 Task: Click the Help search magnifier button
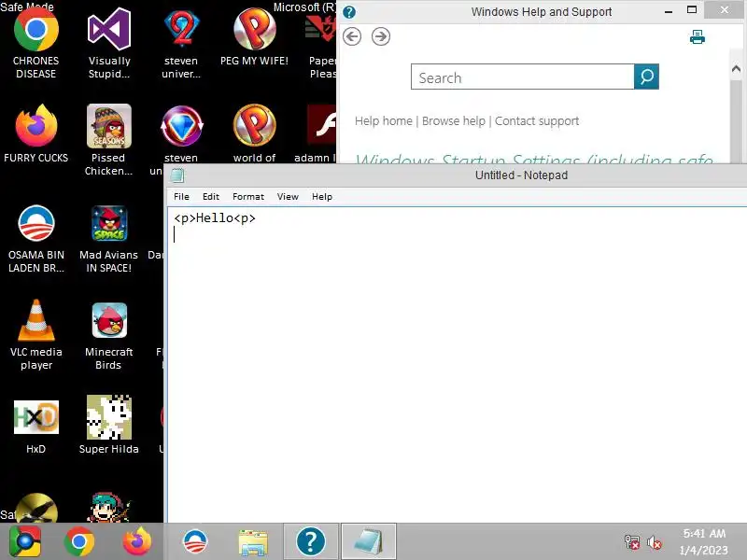click(646, 77)
